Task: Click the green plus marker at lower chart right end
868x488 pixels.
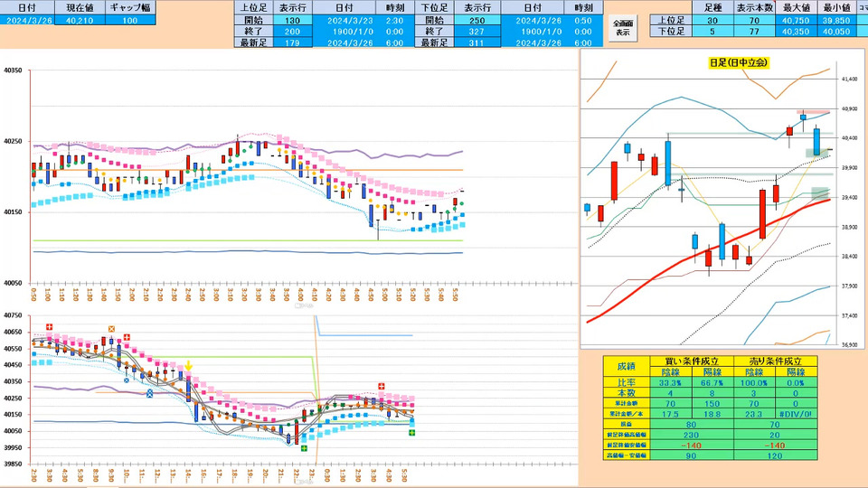Action: point(412,432)
